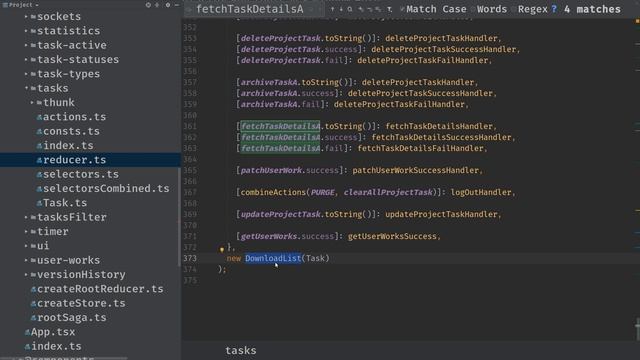Click the App.tsx file icon
The image size is (640, 360).
[27, 332]
